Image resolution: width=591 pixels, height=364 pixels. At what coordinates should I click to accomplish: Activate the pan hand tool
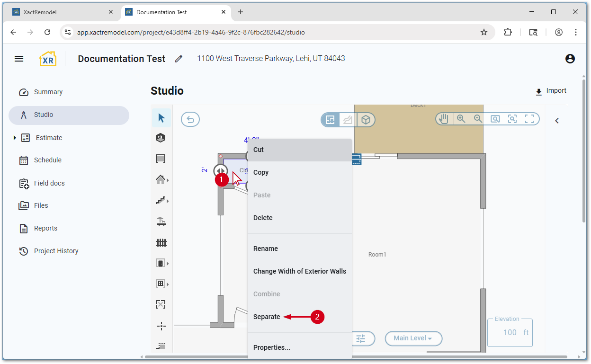[444, 119]
